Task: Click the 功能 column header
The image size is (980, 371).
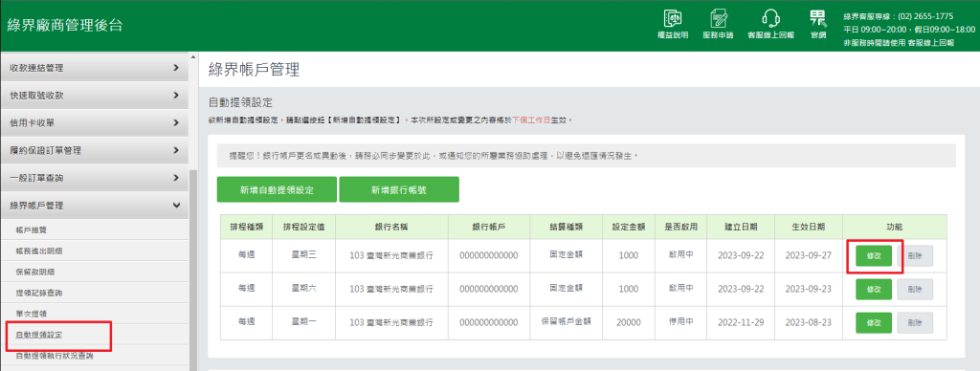Action: [895, 228]
